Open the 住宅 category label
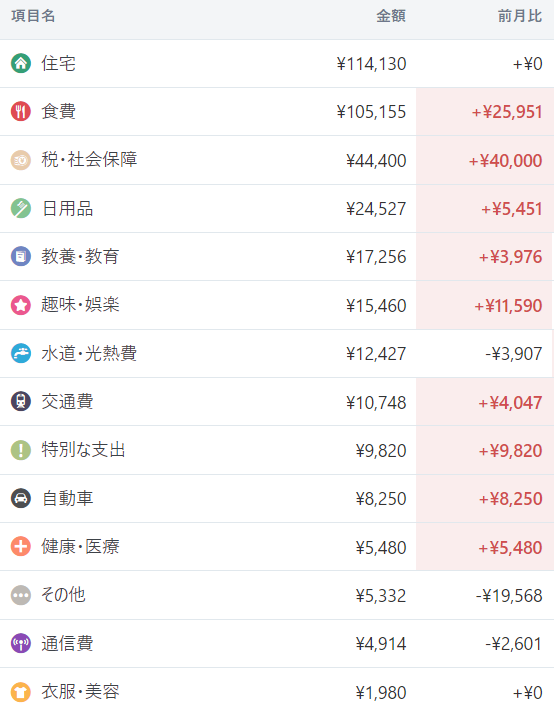Viewport: 554px width, 716px height. 58,63
